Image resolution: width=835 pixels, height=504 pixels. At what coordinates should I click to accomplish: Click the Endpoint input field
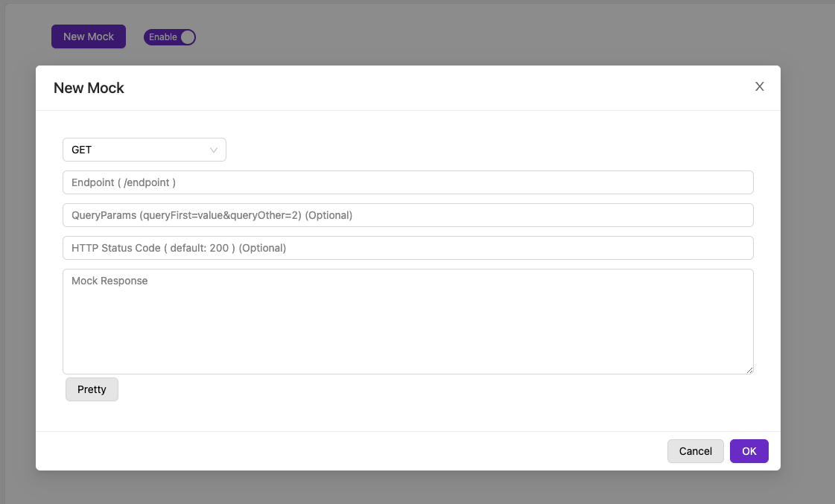tap(408, 182)
